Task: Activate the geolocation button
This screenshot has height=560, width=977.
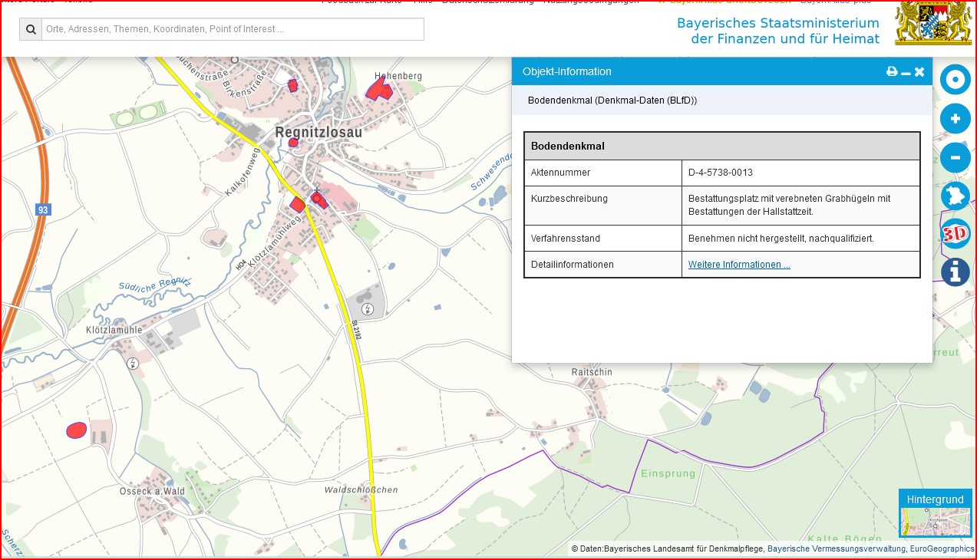Action: [x=956, y=81]
